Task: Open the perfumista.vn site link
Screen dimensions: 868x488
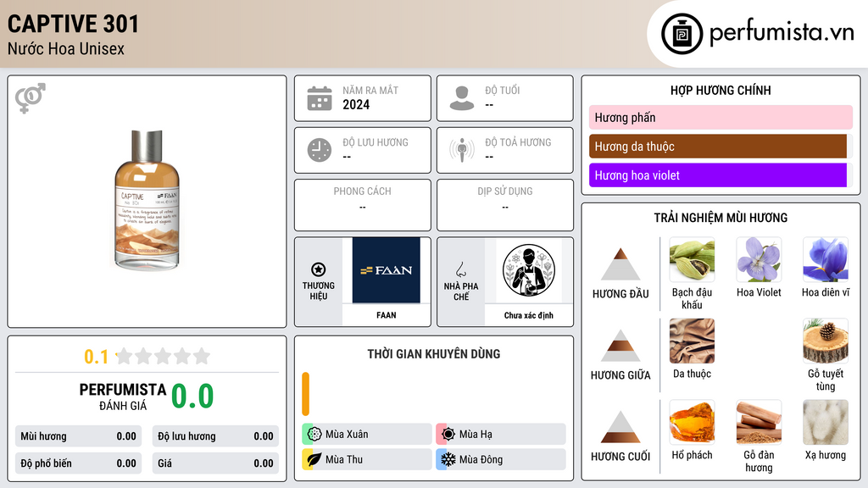Action: pyautogui.click(x=782, y=32)
